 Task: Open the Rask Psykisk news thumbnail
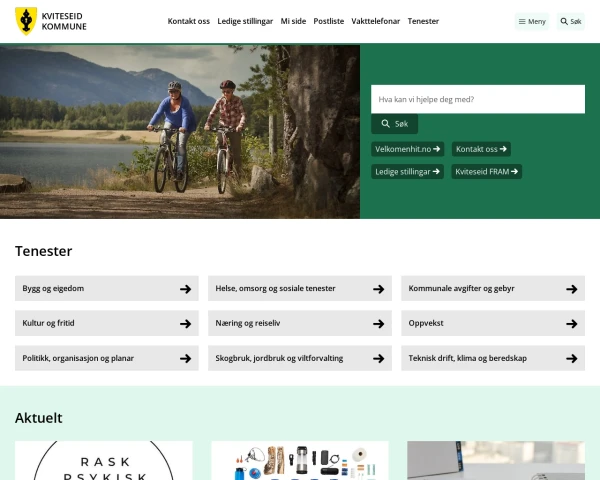coord(103,460)
